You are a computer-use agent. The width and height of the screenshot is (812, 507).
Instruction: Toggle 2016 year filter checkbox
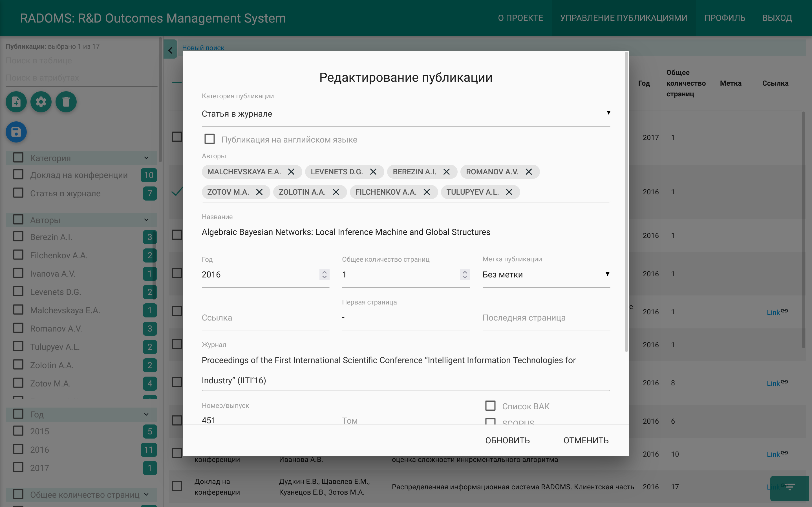(x=18, y=449)
